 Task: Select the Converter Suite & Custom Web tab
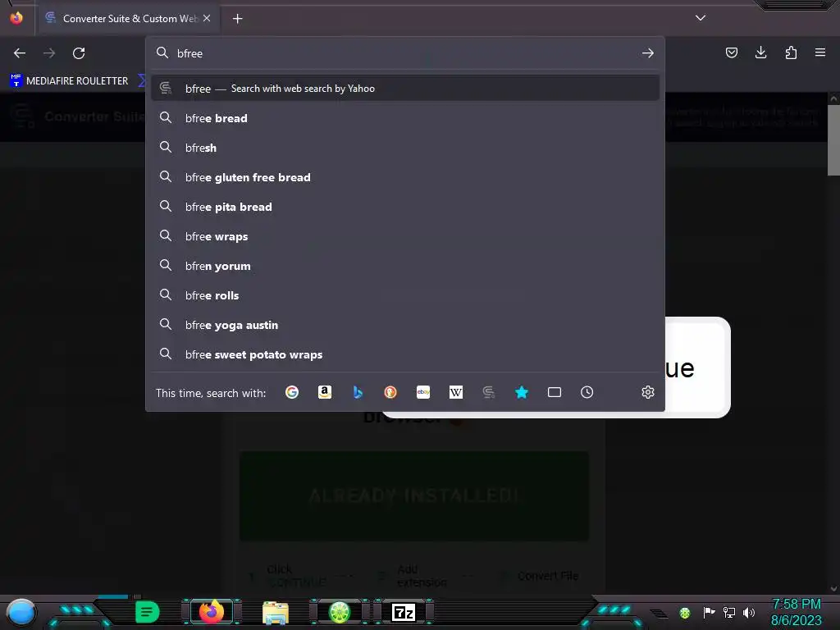click(127, 19)
